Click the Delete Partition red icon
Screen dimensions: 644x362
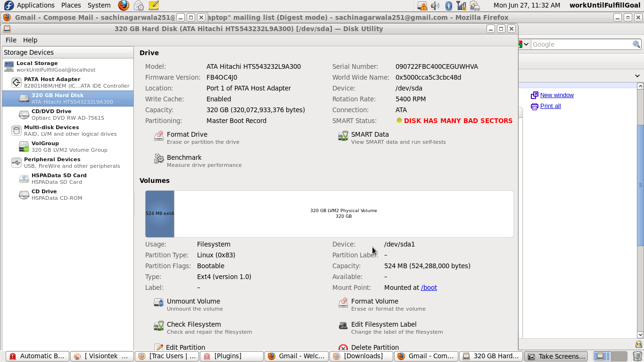click(343, 347)
